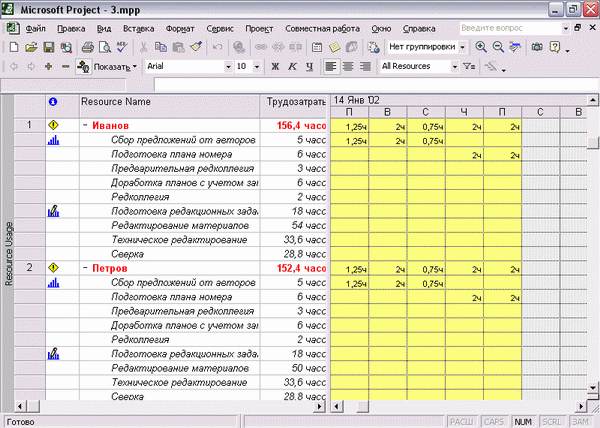Save the project with diskette icon
The width and height of the screenshot is (600, 428).
49,47
